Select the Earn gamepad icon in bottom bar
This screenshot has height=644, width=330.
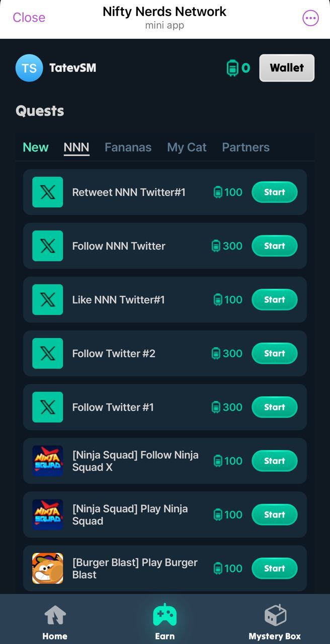pos(165,615)
